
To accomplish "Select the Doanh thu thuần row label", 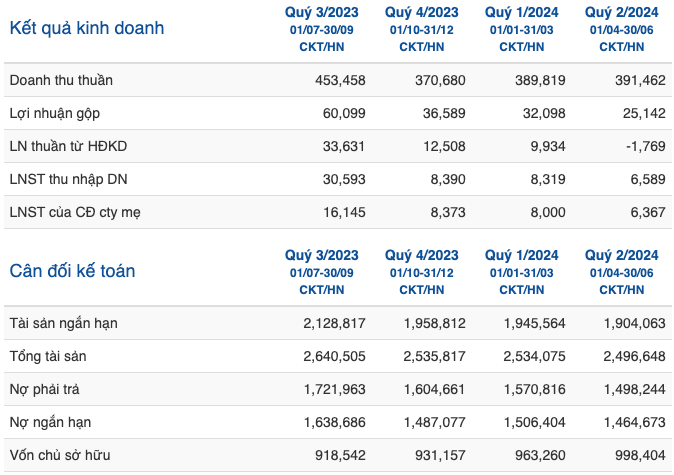I will pyautogui.click(x=61, y=80).
